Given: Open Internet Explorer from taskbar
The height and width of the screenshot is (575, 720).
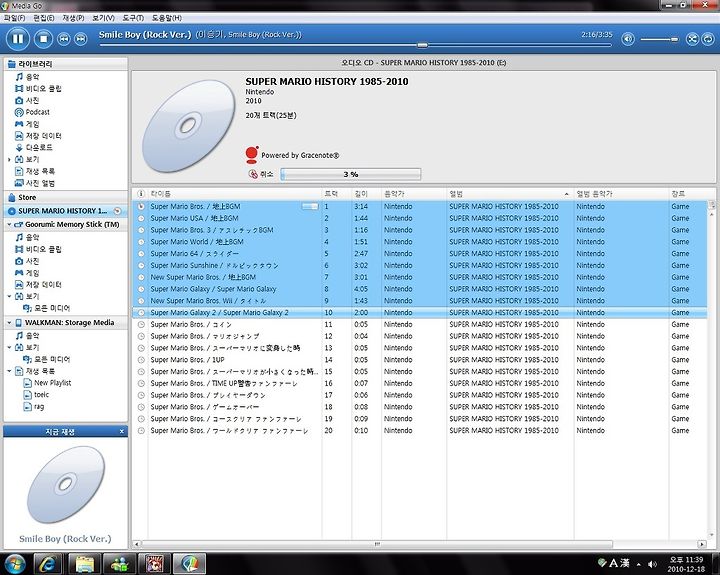Looking at the screenshot, I should [47, 564].
